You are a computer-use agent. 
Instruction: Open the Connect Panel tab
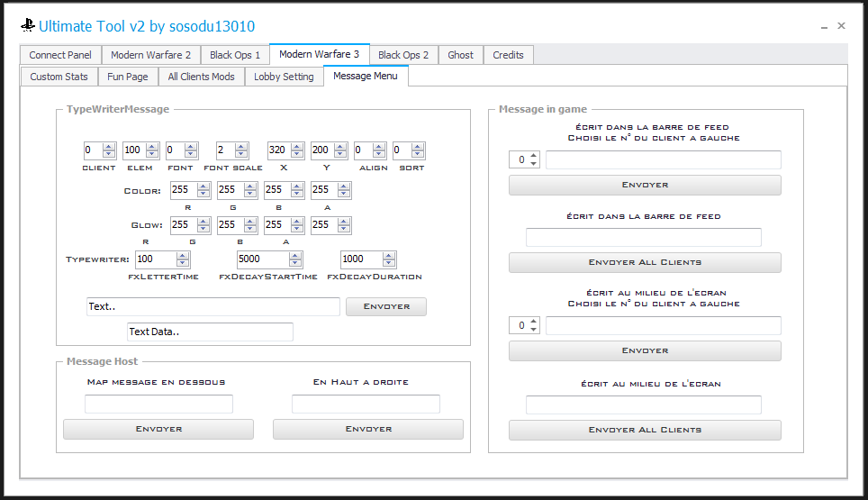tap(60, 55)
